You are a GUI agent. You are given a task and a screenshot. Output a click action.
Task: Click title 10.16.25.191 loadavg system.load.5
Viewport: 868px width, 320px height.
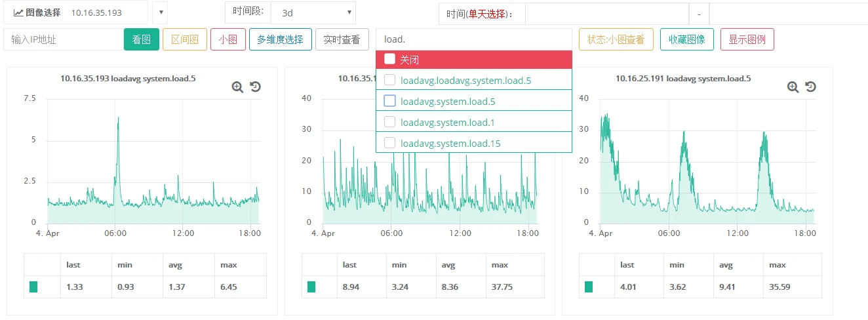[683, 78]
